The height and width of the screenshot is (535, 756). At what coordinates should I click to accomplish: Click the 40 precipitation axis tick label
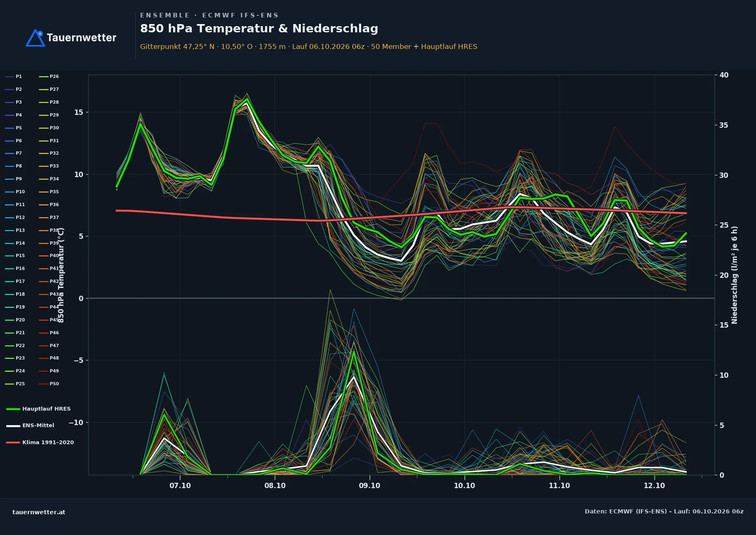pos(724,75)
